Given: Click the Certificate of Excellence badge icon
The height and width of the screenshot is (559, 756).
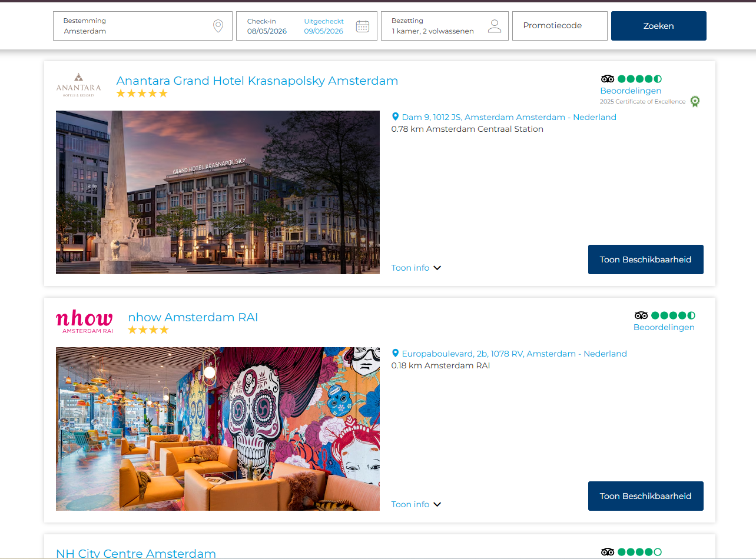Looking at the screenshot, I should (x=695, y=101).
